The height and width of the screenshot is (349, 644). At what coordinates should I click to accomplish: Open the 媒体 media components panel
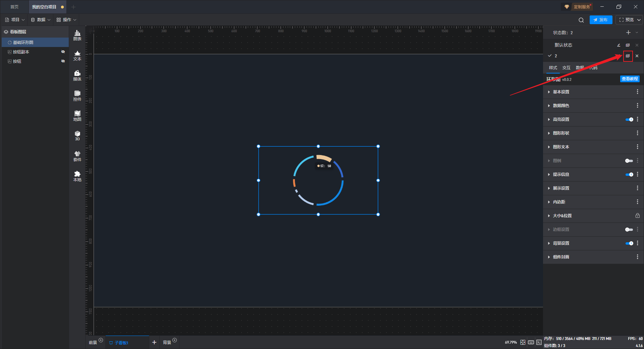(77, 75)
